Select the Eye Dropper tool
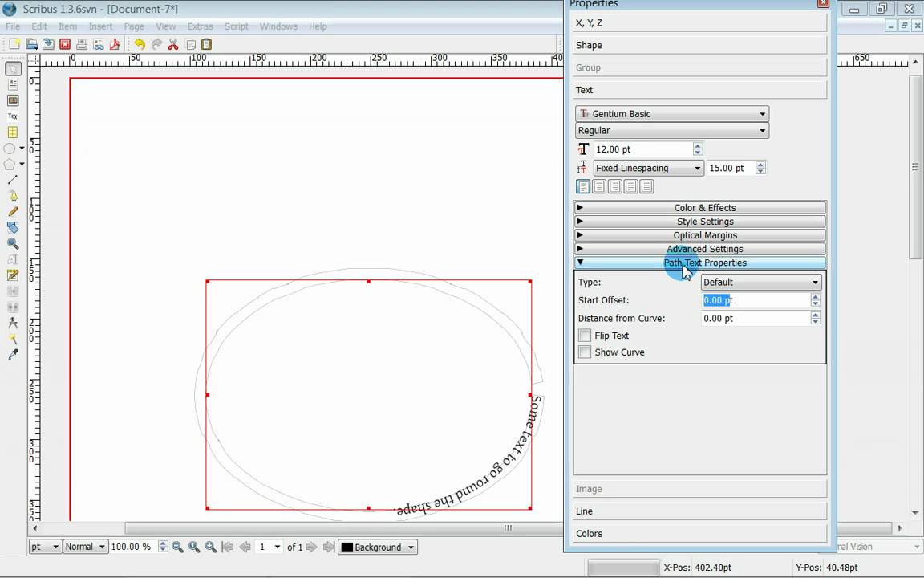The width and height of the screenshot is (924, 578). click(x=13, y=355)
